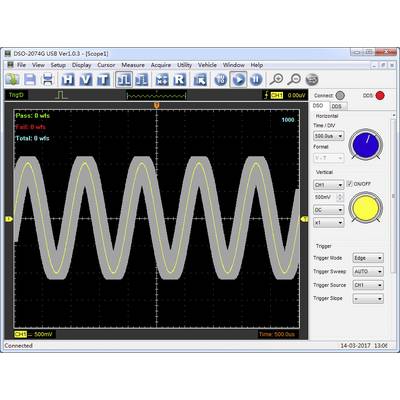Image resolution: width=400 pixels, height=400 pixels.
Task: Click the Pass: 0 wfs text
Action: [x=33, y=116]
